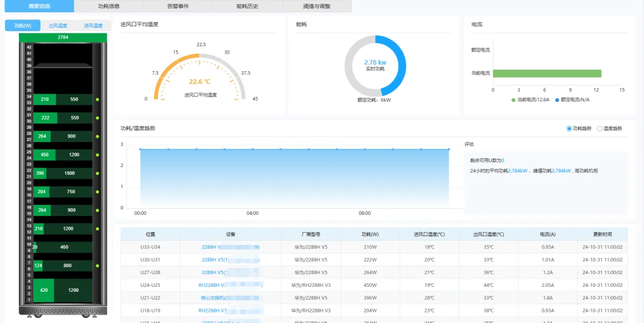Click the 18℃ inlet temperature cell
The width and height of the screenshot is (644, 323).
[x=429, y=247]
